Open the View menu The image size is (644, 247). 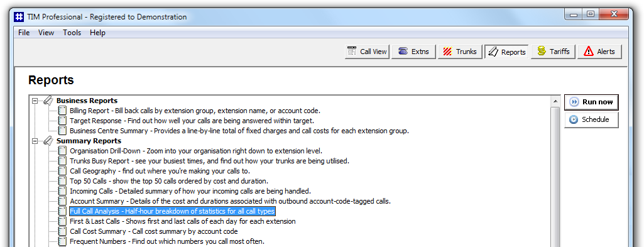click(x=46, y=33)
